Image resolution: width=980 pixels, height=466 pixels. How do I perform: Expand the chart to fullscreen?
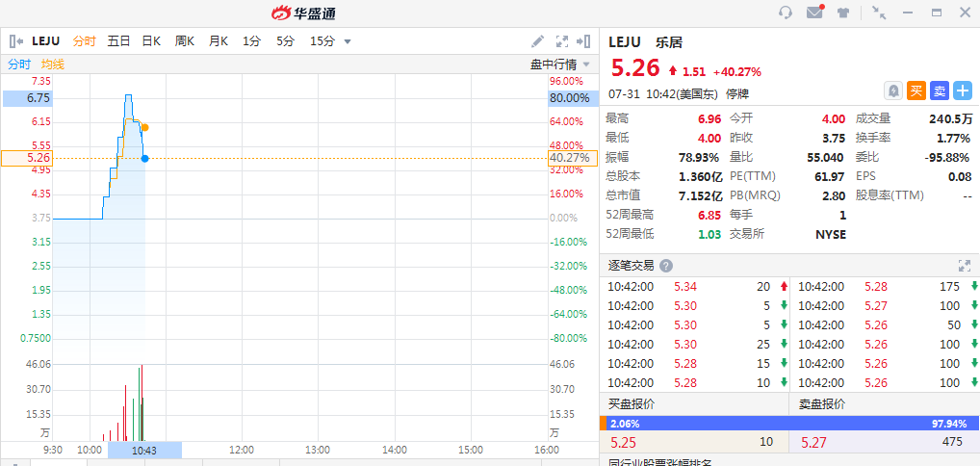562,41
